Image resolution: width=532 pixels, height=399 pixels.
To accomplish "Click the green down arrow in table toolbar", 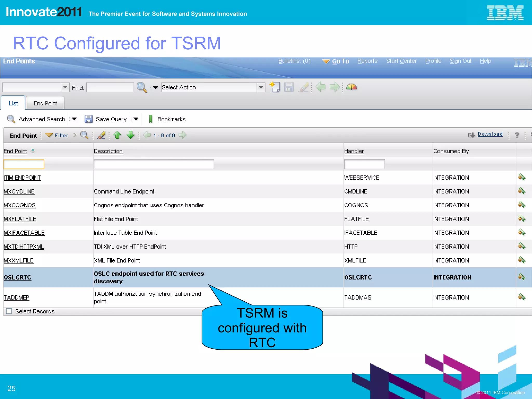I will (x=130, y=135).
